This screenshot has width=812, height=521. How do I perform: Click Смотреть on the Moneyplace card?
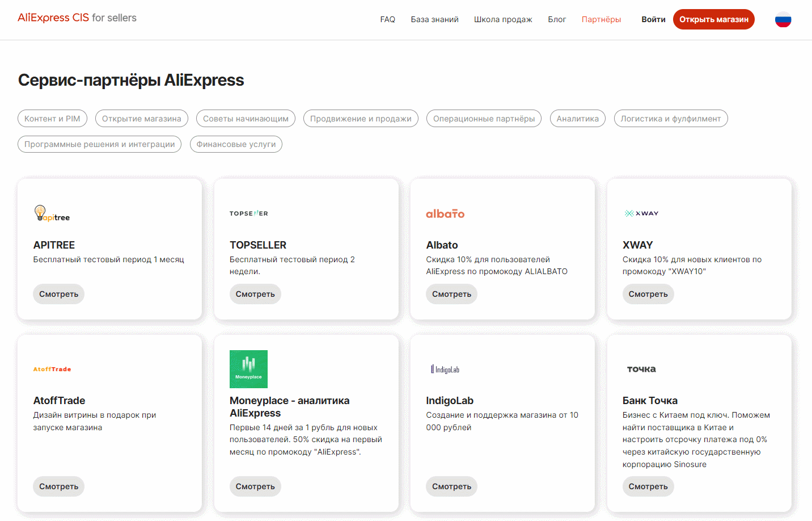pos(255,486)
